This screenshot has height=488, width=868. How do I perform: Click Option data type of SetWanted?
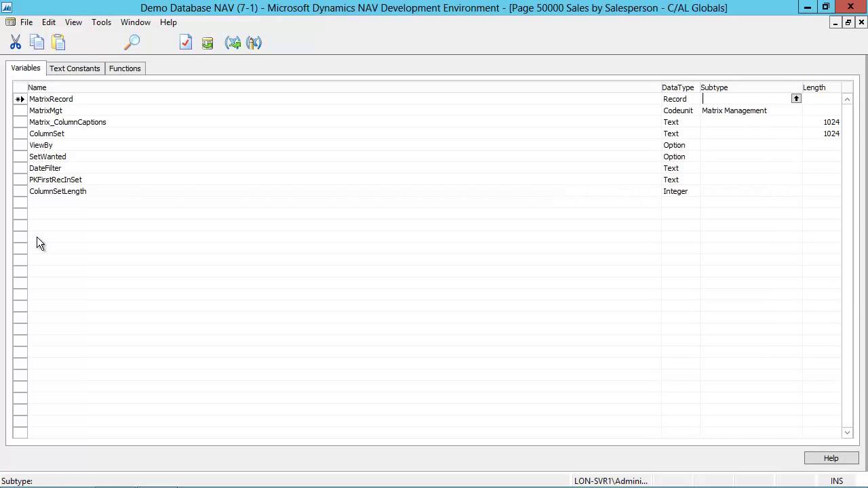(x=680, y=157)
